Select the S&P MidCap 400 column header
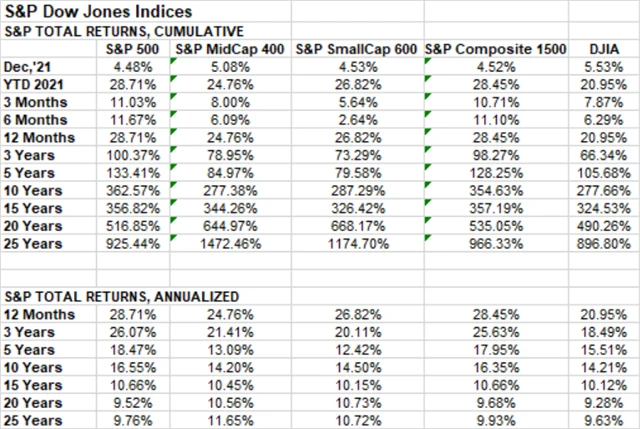The image size is (640, 429). click(231, 48)
